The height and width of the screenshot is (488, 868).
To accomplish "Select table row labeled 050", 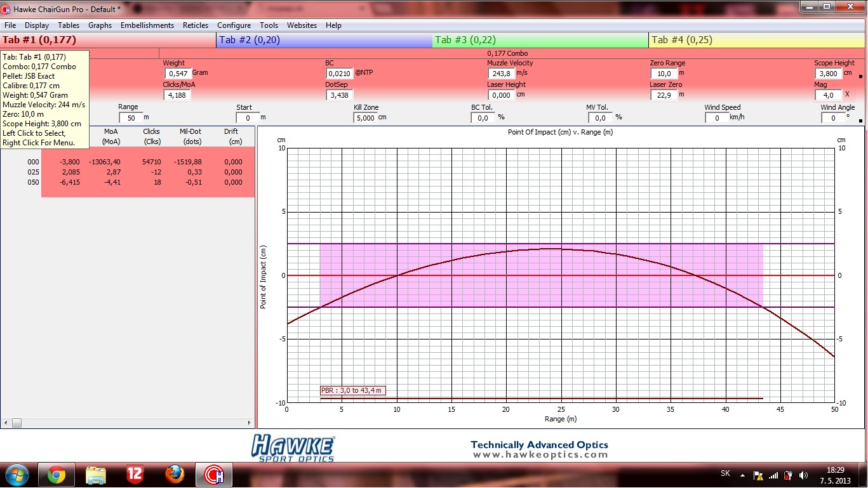I will point(127,182).
